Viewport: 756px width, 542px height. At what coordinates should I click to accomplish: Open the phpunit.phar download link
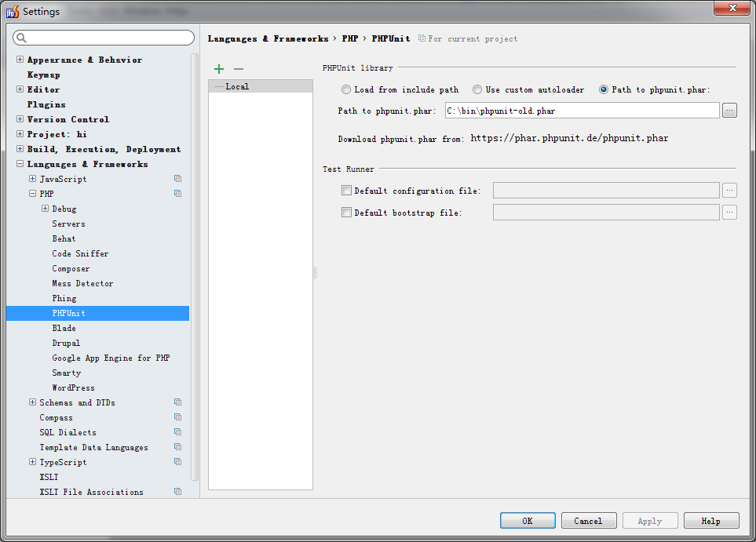tap(569, 138)
